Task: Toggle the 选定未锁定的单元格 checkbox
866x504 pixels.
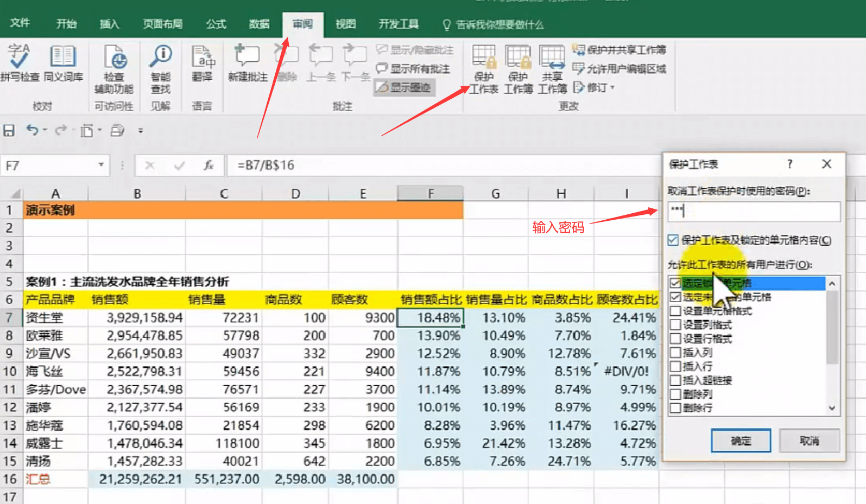Action: pos(675,297)
